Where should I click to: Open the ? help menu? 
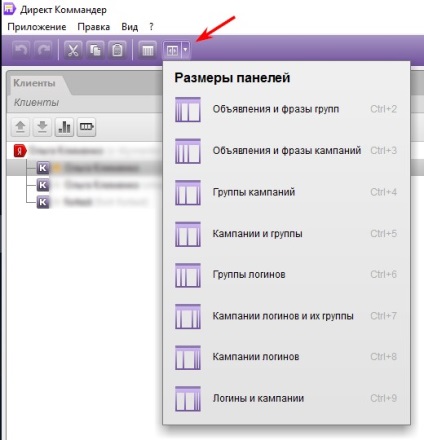tap(151, 27)
